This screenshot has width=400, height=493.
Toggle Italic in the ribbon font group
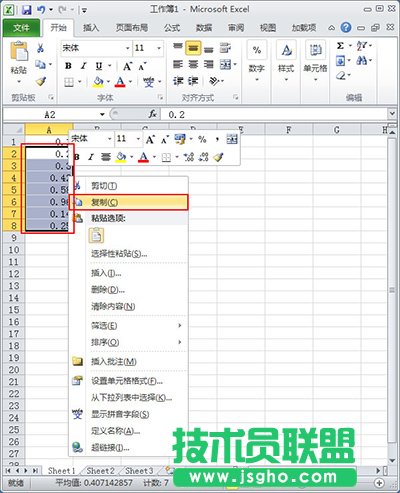point(83,66)
